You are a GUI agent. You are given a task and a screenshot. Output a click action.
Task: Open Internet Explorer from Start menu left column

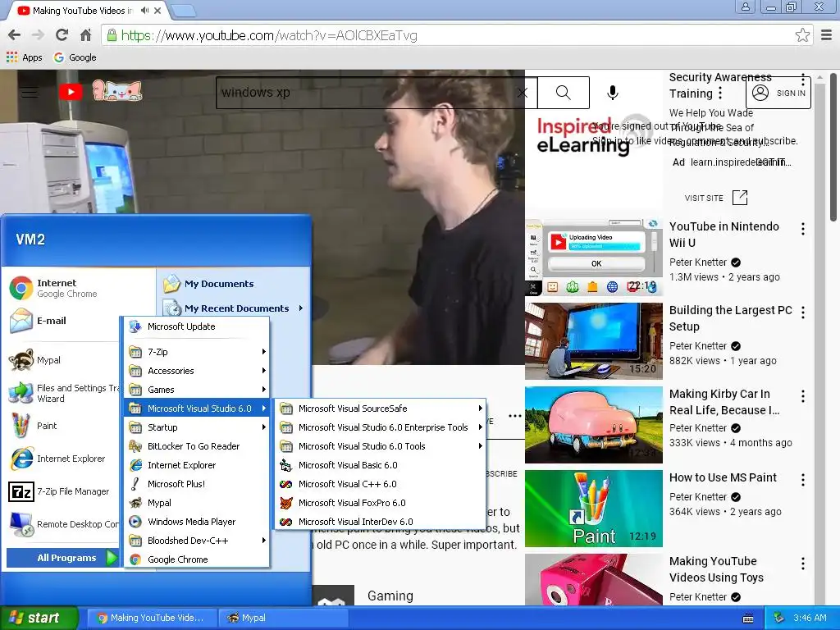coord(63,459)
